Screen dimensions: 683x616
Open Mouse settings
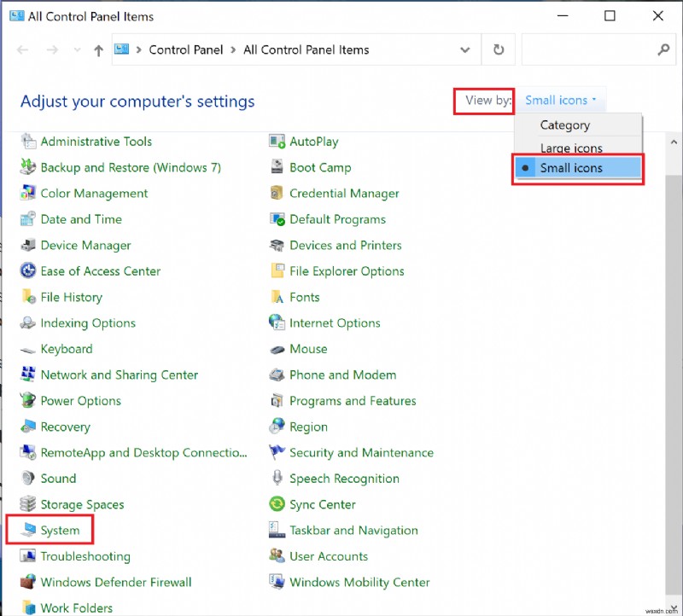308,349
